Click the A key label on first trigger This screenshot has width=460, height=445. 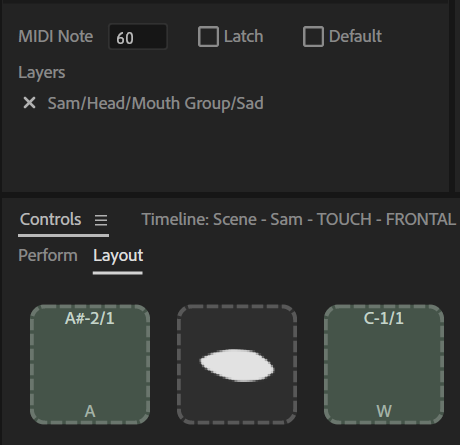coord(90,411)
